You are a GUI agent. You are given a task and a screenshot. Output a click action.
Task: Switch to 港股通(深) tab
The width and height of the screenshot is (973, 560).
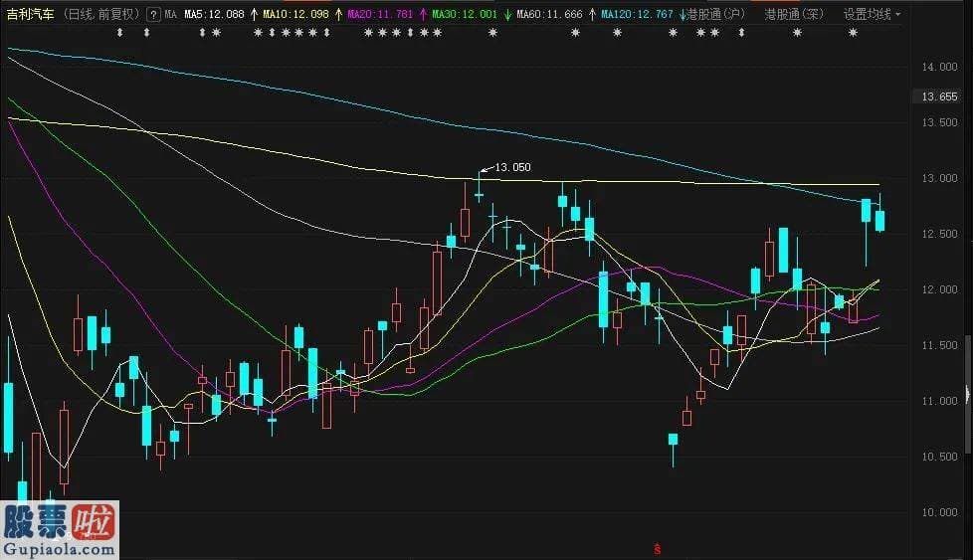tap(794, 14)
